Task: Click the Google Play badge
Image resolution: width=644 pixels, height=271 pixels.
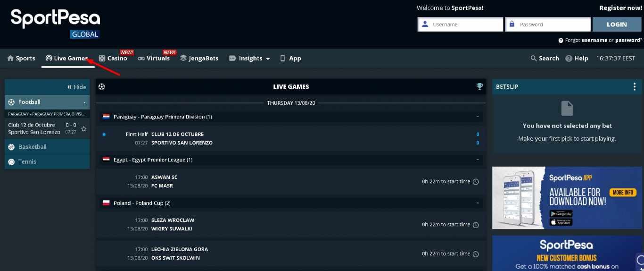Action: click(x=561, y=213)
